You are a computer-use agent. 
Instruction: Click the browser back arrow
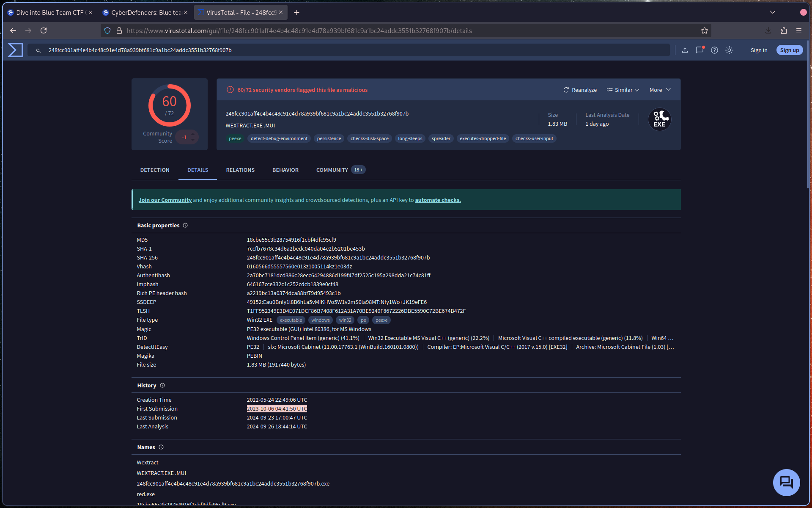click(13, 30)
